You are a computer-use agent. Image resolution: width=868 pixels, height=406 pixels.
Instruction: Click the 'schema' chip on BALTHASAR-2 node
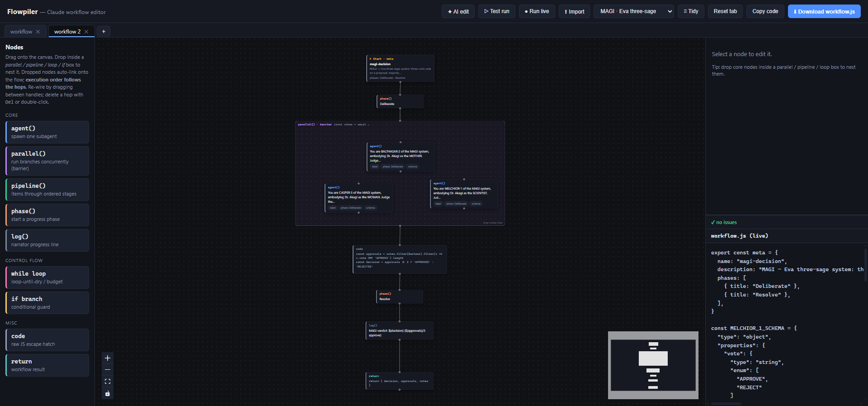tap(413, 167)
